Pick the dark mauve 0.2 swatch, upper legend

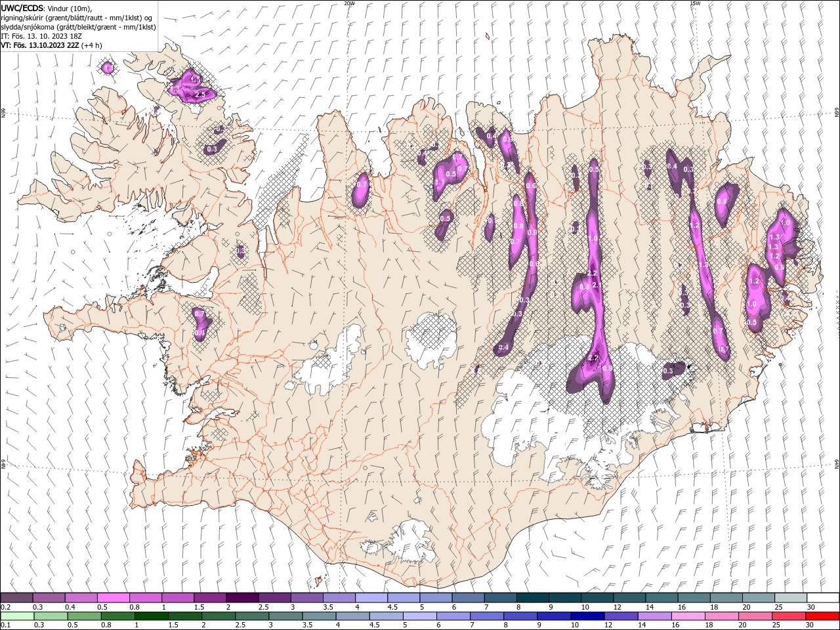pos(16,598)
